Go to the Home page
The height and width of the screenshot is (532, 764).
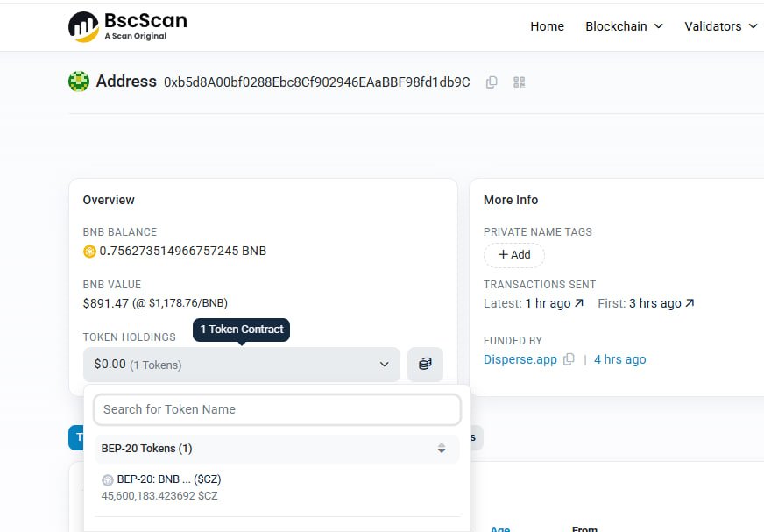pos(547,26)
